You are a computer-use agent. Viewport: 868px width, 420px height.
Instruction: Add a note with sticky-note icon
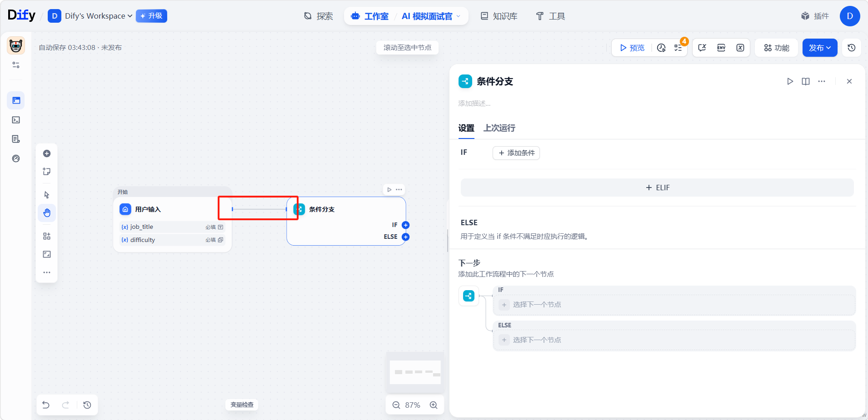(47, 172)
